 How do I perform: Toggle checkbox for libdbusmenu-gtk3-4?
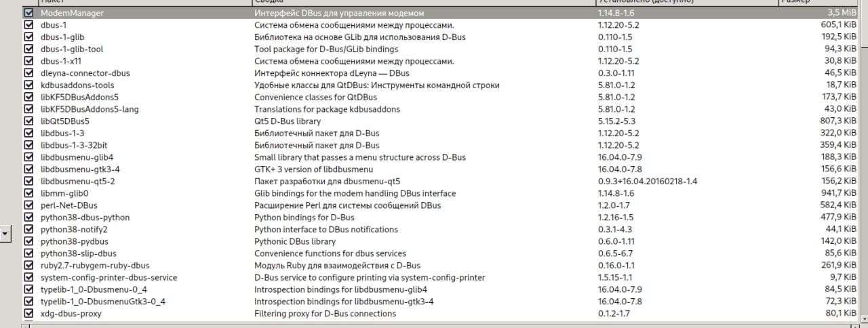28,169
